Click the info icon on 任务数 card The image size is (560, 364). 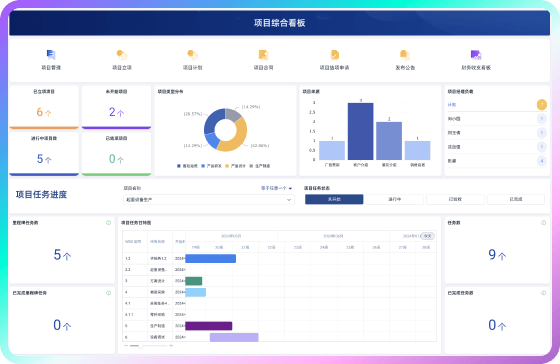click(543, 223)
